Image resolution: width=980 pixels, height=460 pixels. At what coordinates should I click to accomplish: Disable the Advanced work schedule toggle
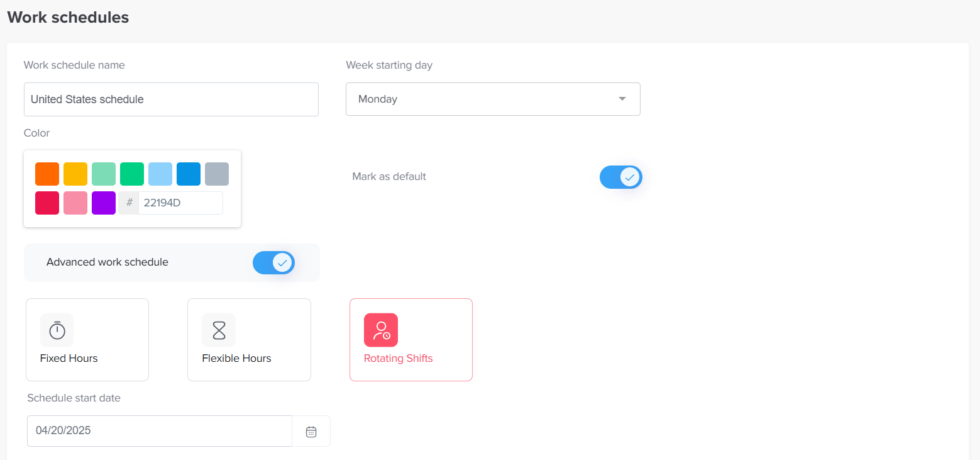pyautogui.click(x=273, y=262)
